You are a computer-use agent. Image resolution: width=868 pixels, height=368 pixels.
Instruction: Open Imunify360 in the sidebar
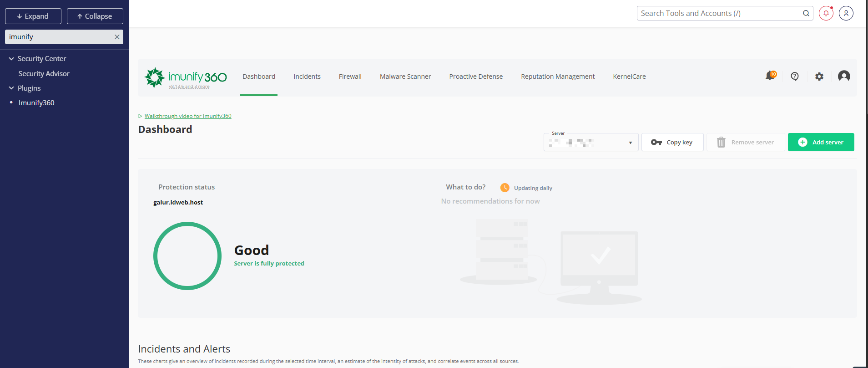point(36,103)
